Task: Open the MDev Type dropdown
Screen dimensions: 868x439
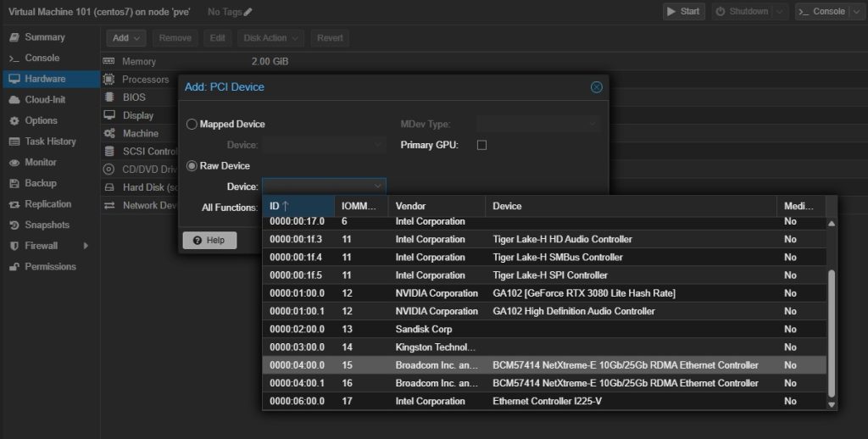Action: [x=538, y=124]
